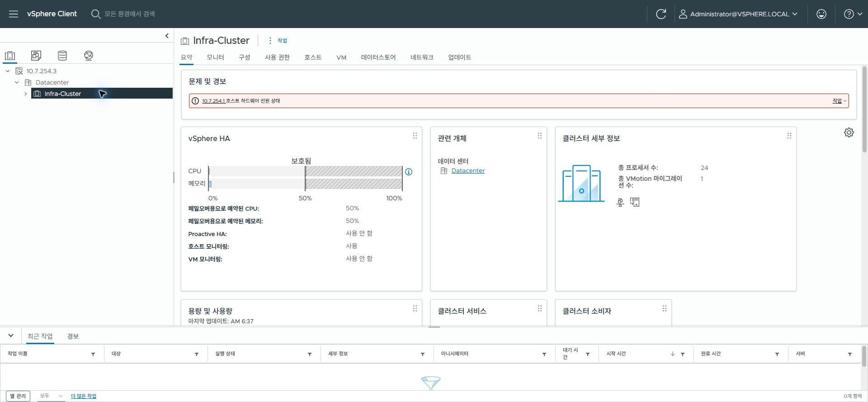Open the 10.7.254.1 host link in the alert
868x402 pixels.
[213, 101]
